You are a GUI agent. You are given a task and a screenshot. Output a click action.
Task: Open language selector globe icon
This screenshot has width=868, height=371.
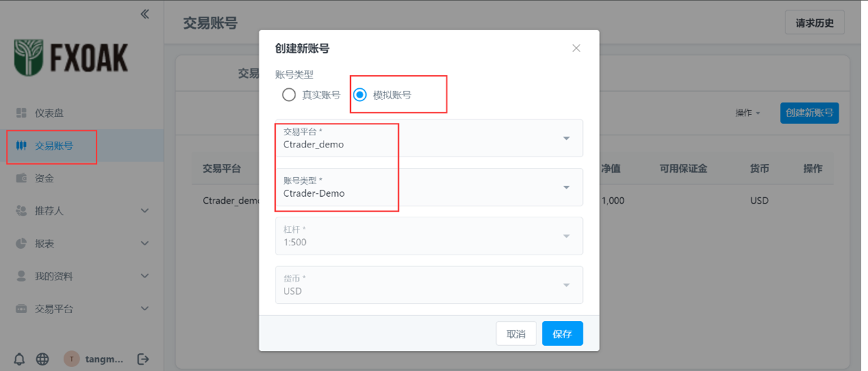(42, 359)
